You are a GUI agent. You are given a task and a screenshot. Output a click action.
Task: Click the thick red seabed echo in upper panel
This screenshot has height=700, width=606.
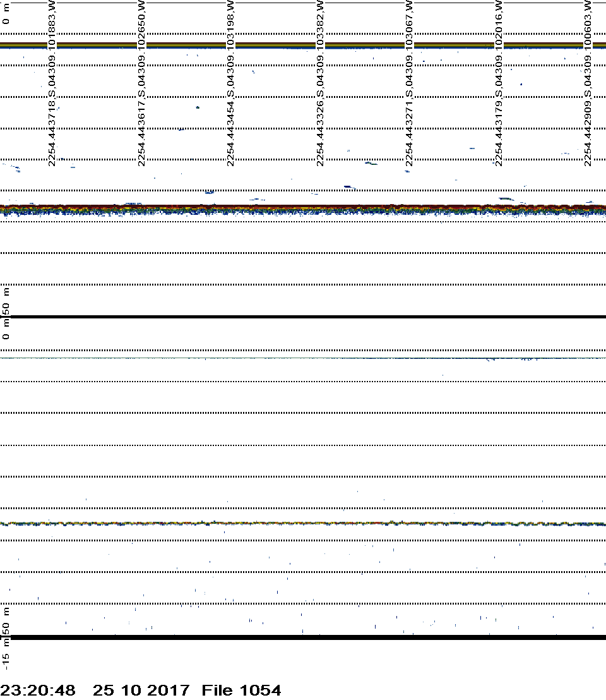(x=303, y=207)
